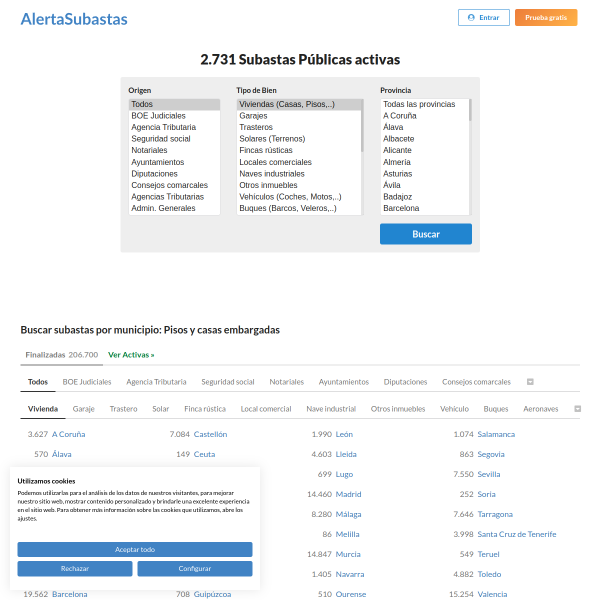
Task: Select Ayuntamientos in the Origen list
Action: [x=174, y=162]
